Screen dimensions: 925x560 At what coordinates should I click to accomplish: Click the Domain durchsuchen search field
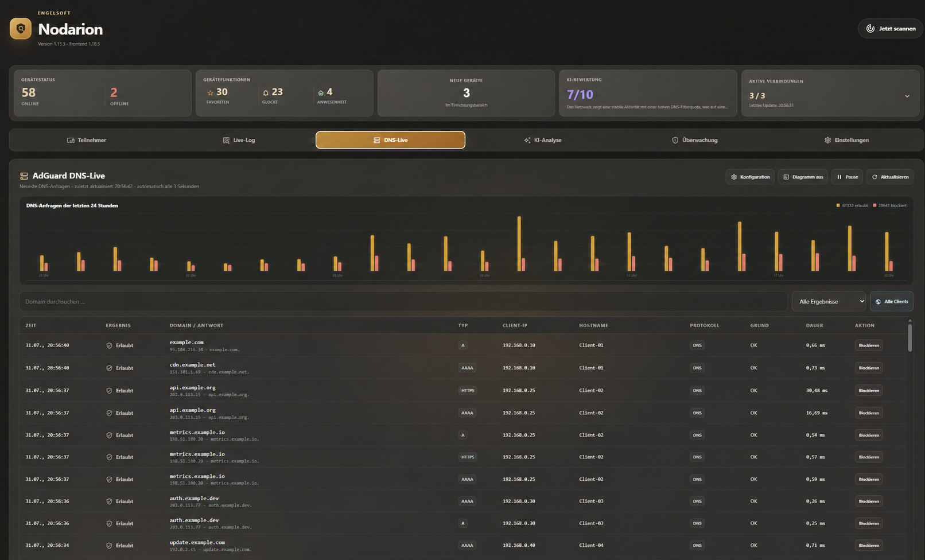pos(403,301)
